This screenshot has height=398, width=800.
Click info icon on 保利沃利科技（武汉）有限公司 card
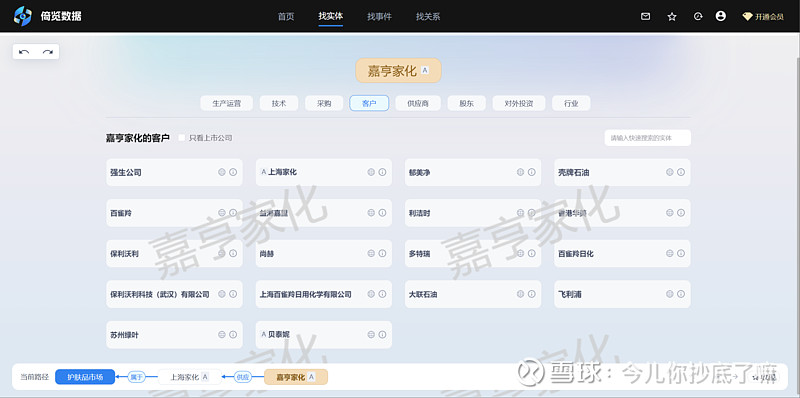pyautogui.click(x=233, y=294)
